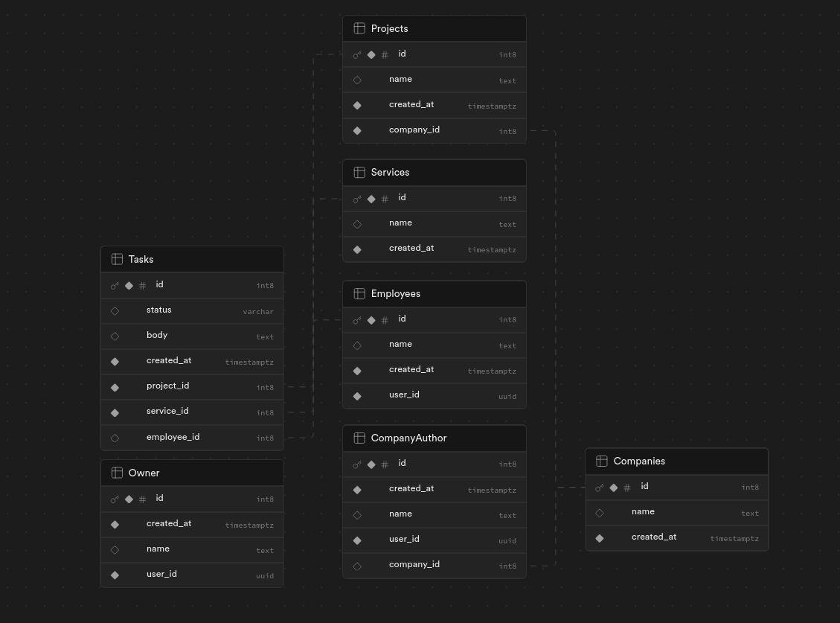Click user_id column in CompanyAuthor table
This screenshot has height=623, width=840.
[435, 540]
